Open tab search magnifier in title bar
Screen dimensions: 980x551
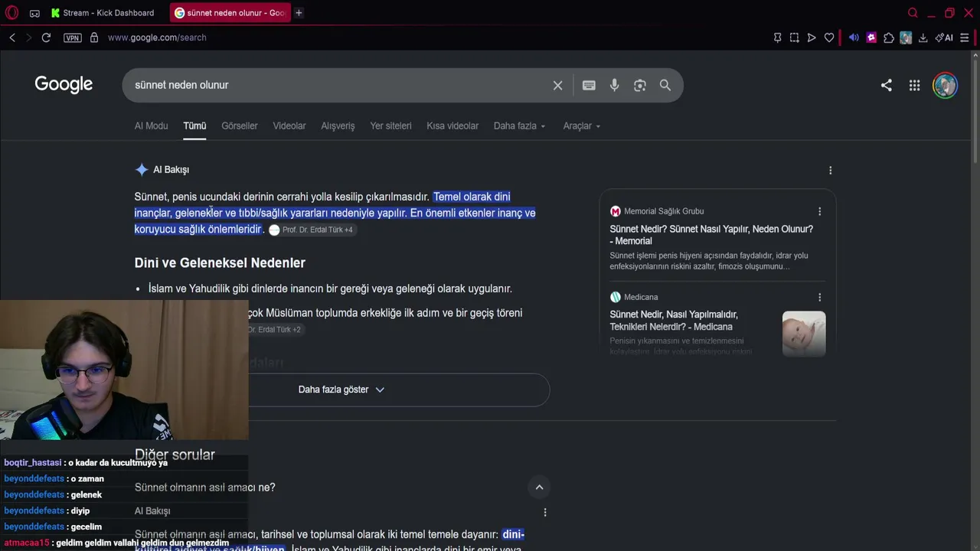click(913, 13)
